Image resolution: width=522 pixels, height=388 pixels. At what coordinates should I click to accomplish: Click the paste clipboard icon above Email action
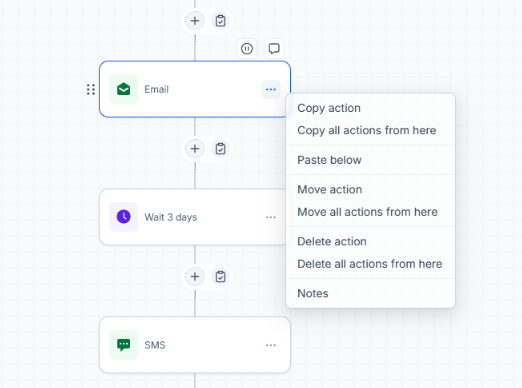220,21
